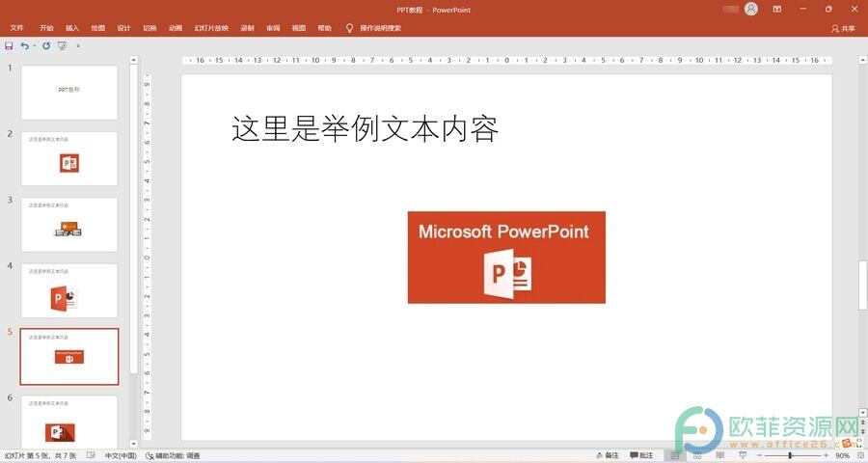
Task: Start slideshow from beginning icon in quick toolbar
Action: tap(63, 46)
